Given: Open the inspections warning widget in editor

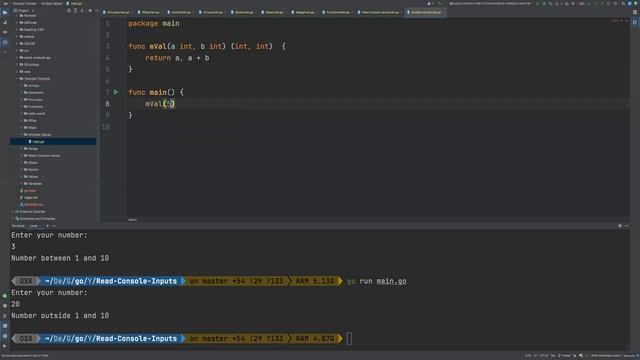Looking at the screenshot, I should pos(615,20).
